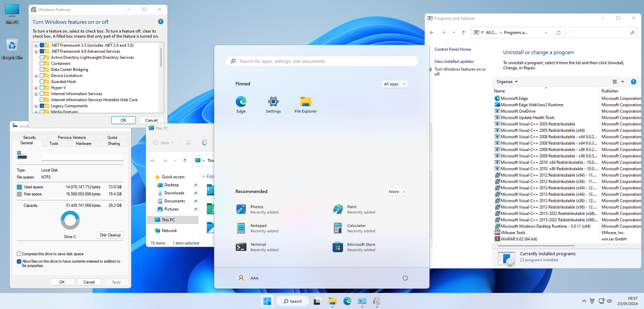Open the Organize dropdown menu

[507, 82]
